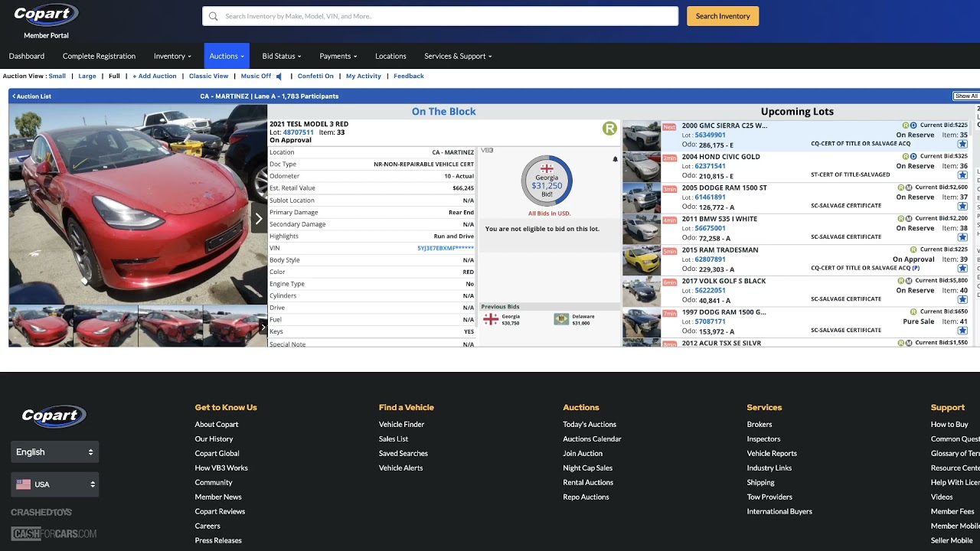This screenshot has height=551, width=980.
Task: Open footer Vehicle Reports link
Action: tap(772, 453)
